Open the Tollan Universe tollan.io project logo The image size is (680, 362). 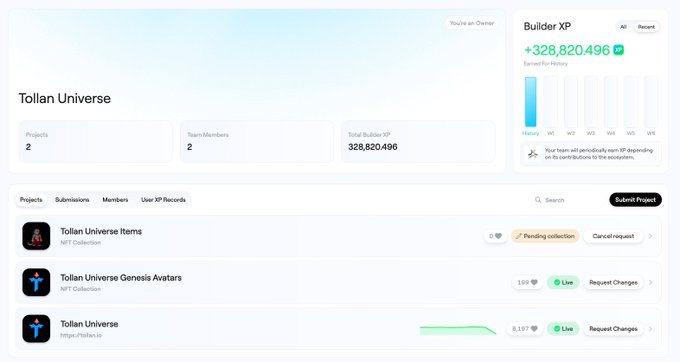coord(36,329)
